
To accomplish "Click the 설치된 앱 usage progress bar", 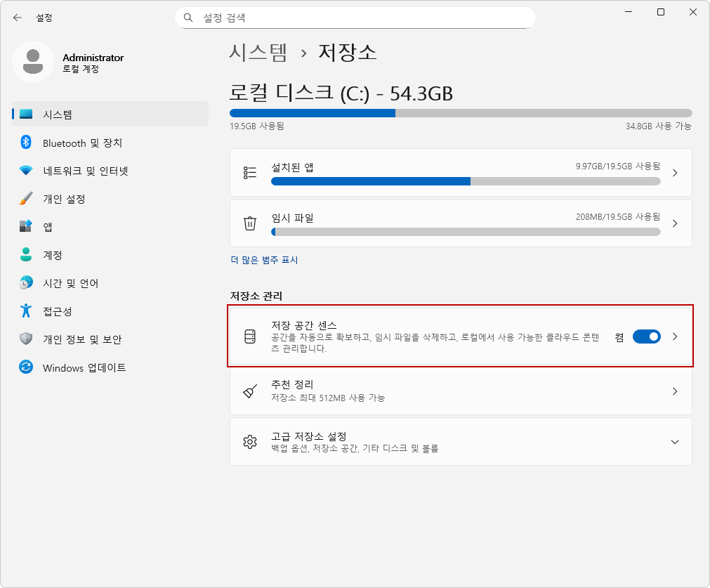I will pyautogui.click(x=466, y=182).
